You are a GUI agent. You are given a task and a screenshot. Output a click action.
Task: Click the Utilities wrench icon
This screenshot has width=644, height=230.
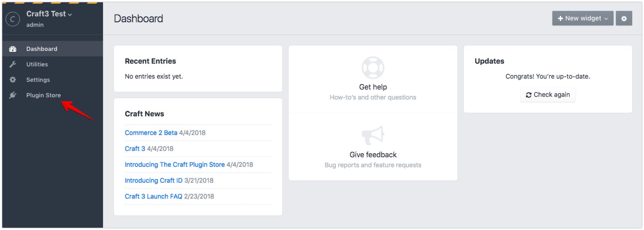point(13,65)
